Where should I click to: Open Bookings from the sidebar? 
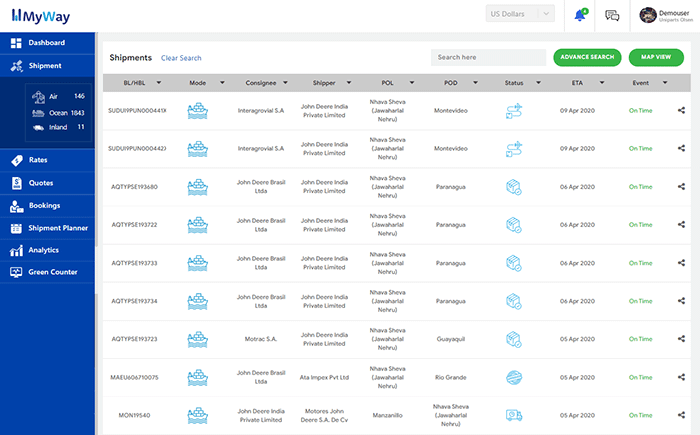click(x=47, y=206)
